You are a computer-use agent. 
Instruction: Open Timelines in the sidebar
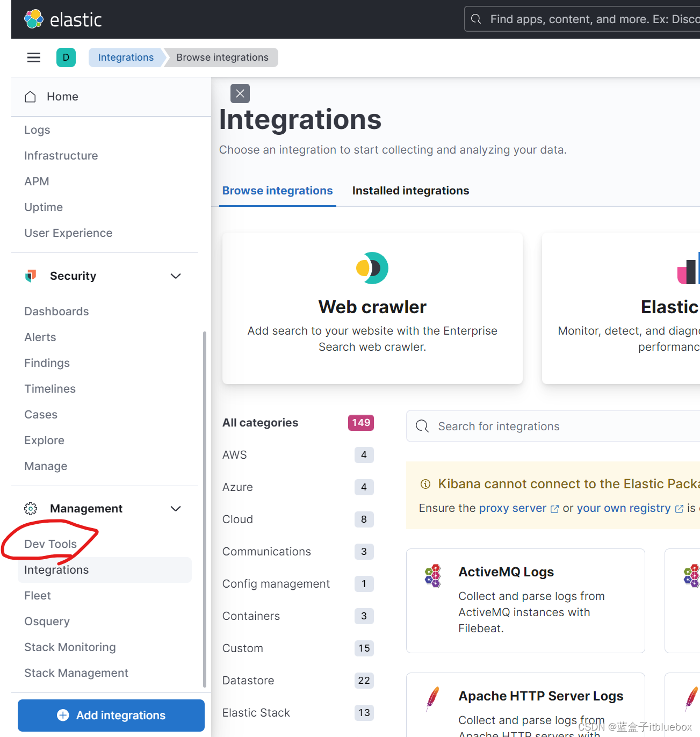coord(50,389)
